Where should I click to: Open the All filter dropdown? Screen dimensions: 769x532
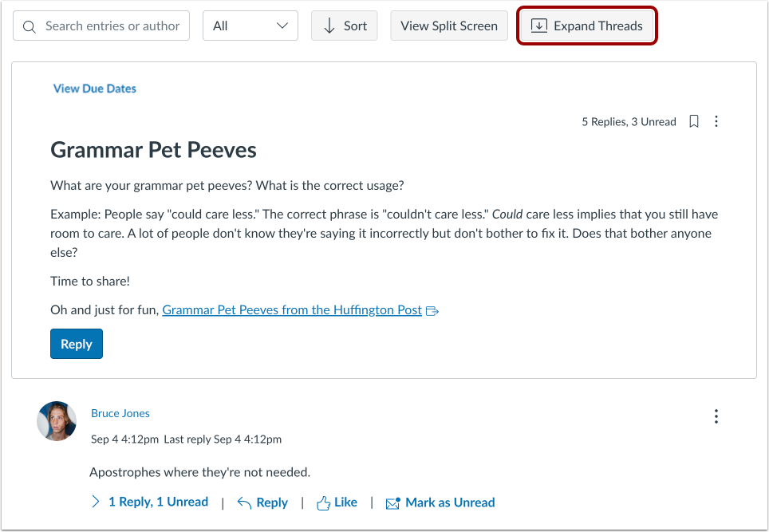pyautogui.click(x=250, y=26)
